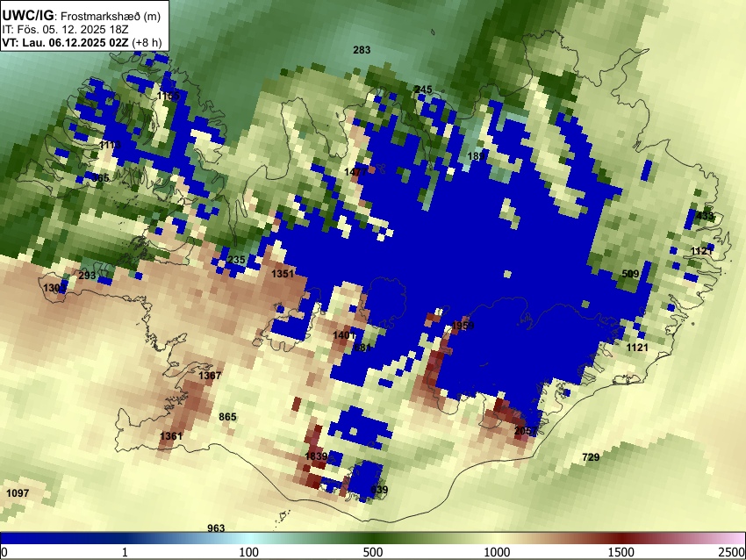
Task: Click the 245 value label on the map
Action: [423, 90]
